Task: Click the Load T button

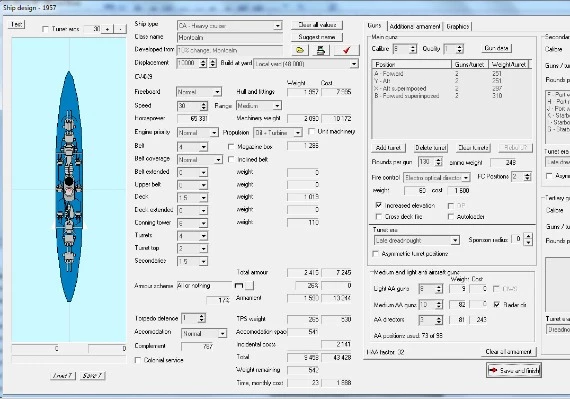Action: 63,375
